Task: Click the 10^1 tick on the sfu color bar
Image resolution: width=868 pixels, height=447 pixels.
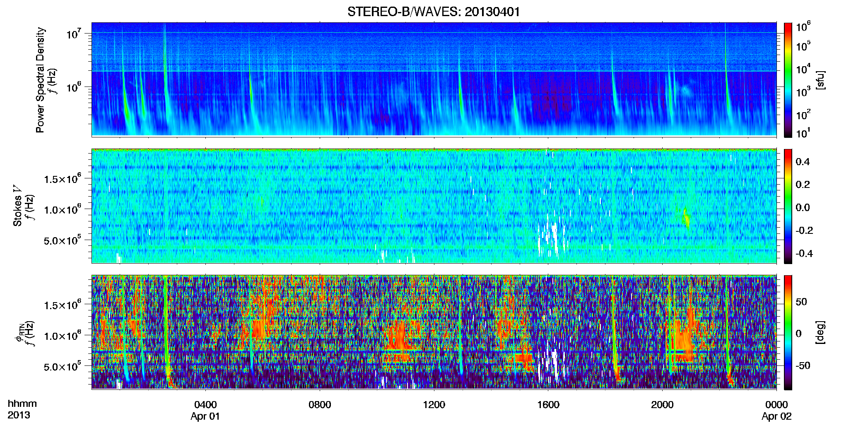Action: 803,133
